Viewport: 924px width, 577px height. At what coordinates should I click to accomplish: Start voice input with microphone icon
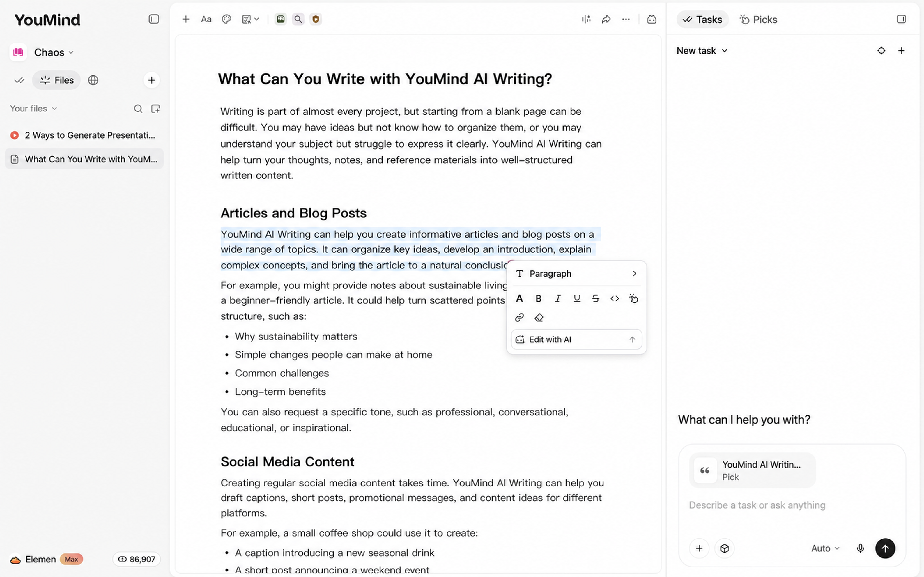point(860,548)
